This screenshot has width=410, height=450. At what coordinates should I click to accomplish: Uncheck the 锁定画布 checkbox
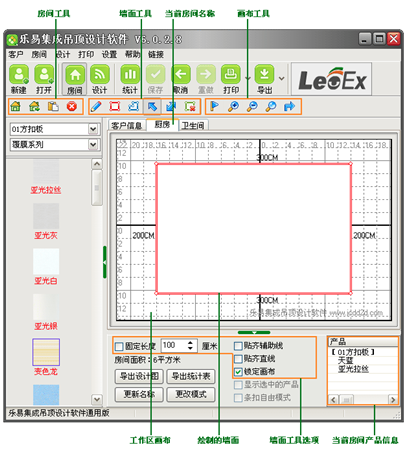(238, 372)
